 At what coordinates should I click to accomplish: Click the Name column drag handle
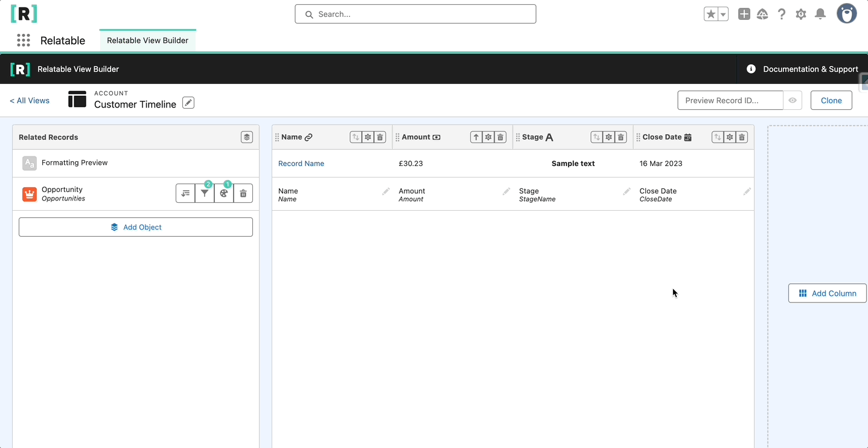(x=277, y=138)
